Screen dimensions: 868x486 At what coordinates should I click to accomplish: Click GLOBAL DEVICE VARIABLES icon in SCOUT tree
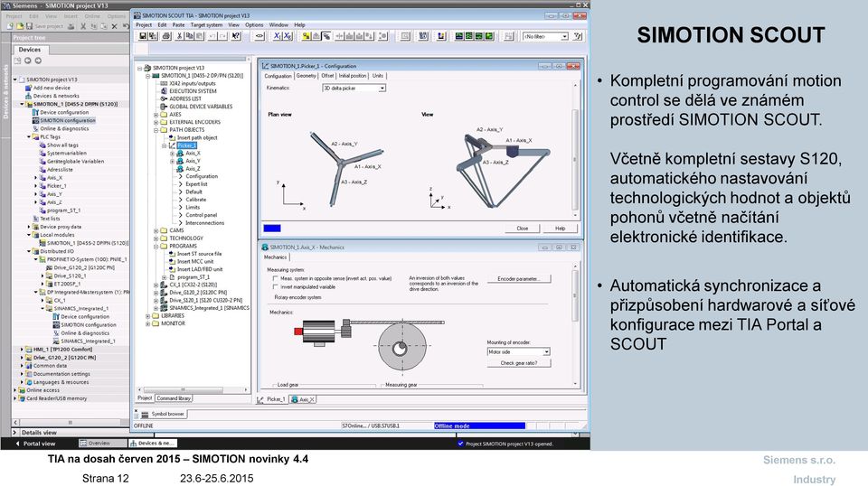[x=164, y=107]
